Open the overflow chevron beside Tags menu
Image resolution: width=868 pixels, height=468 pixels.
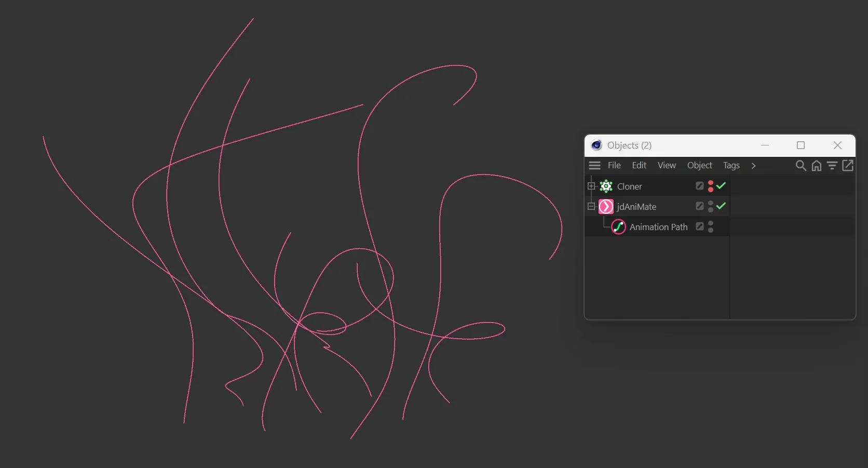753,165
